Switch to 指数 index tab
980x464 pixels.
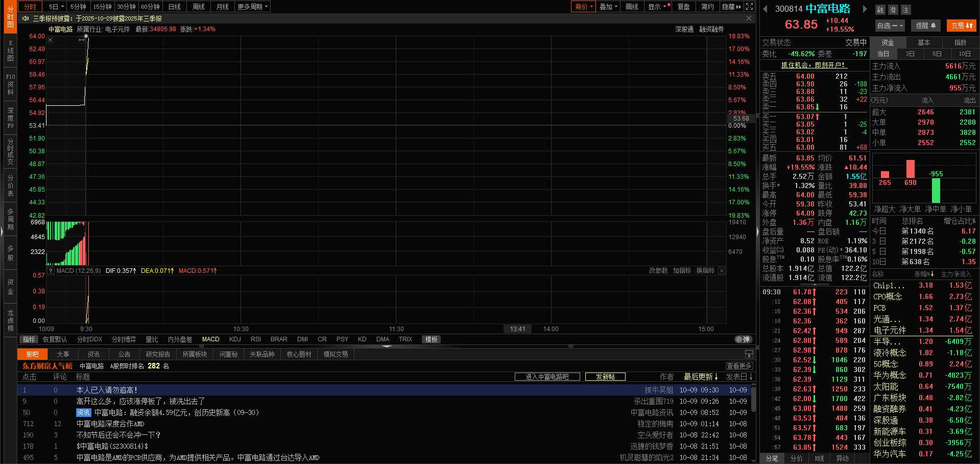tap(960, 42)
